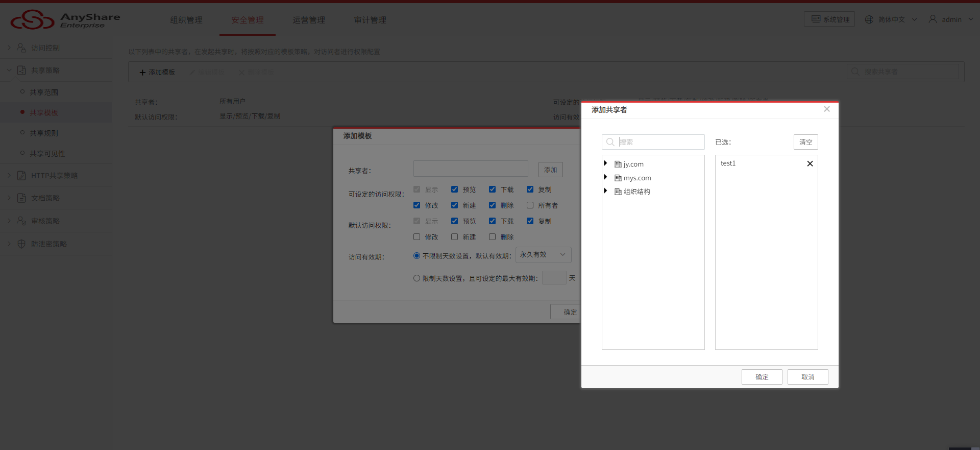The width and height of the screenshot is (980, 450).
Task: Click the magnifier icon in 搜索共享者 box
Action: click(x=855, y=72)
